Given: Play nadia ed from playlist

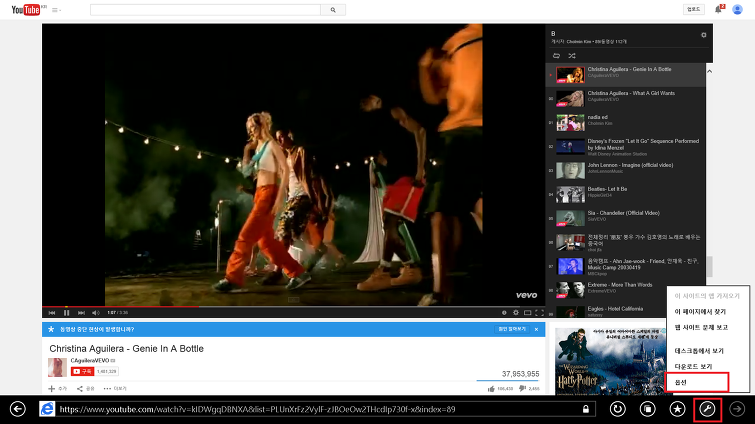Looking at the screenshot, I should coord(625,122).
